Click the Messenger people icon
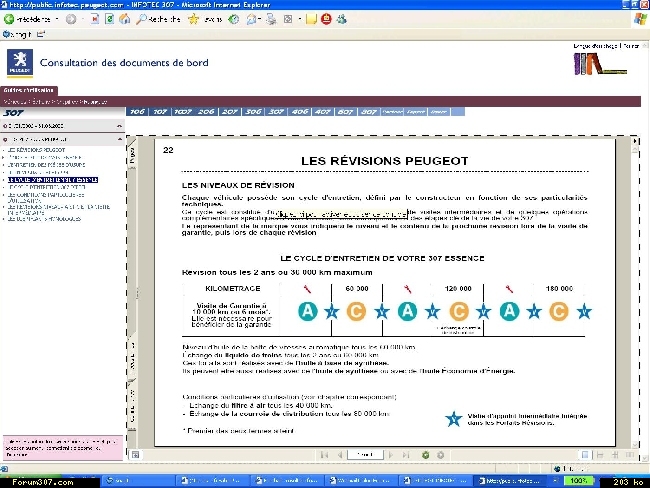The height and width of the screenshot is (488, 650). coord(342,19)
